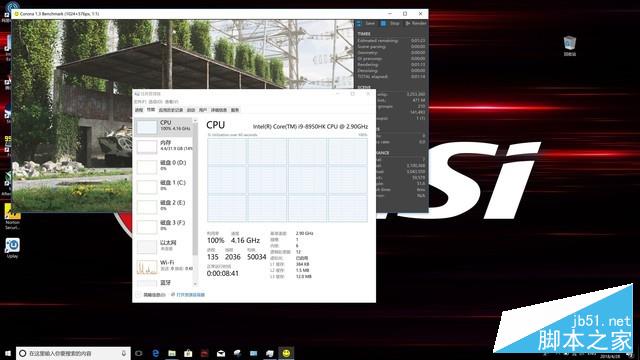Open the Mail app from the taskbar
This screenshot has height=360, width=640.
(x=221, y=353)
